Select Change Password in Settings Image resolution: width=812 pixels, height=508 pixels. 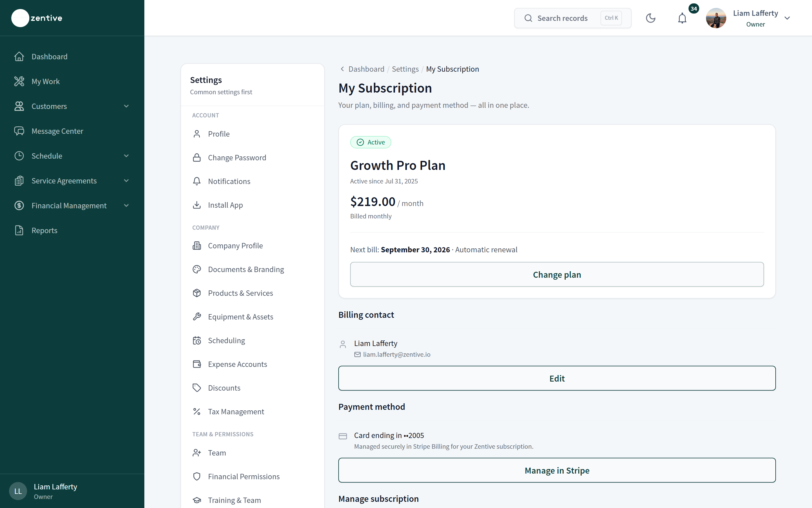pos(252,157)
